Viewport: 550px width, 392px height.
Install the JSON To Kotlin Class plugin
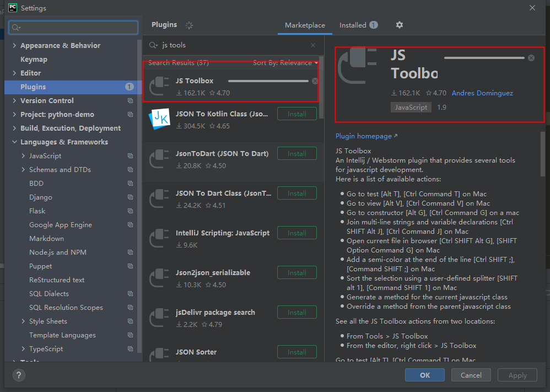296,114
